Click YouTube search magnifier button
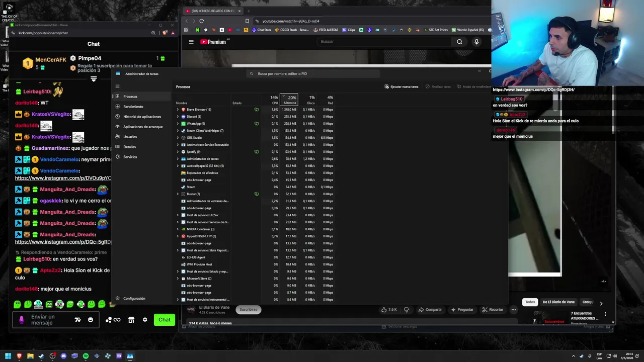 click(459, 42)
